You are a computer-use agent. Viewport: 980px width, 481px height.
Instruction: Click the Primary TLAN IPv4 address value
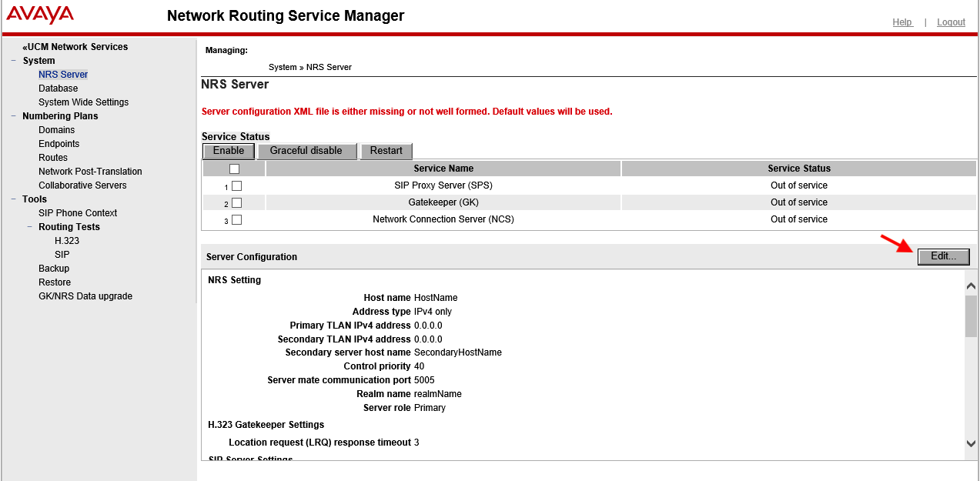pos(428,326)
